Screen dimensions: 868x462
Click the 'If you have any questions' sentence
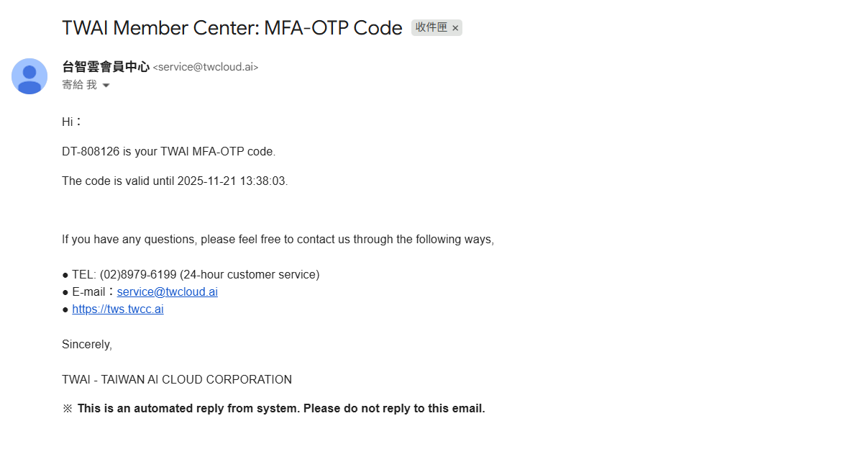click(x=278, y=240)
